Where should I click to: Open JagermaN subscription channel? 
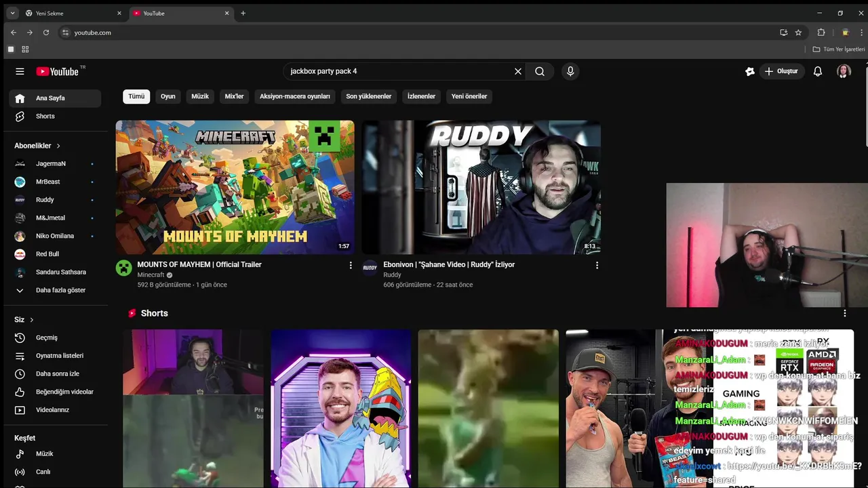[55, 164]
